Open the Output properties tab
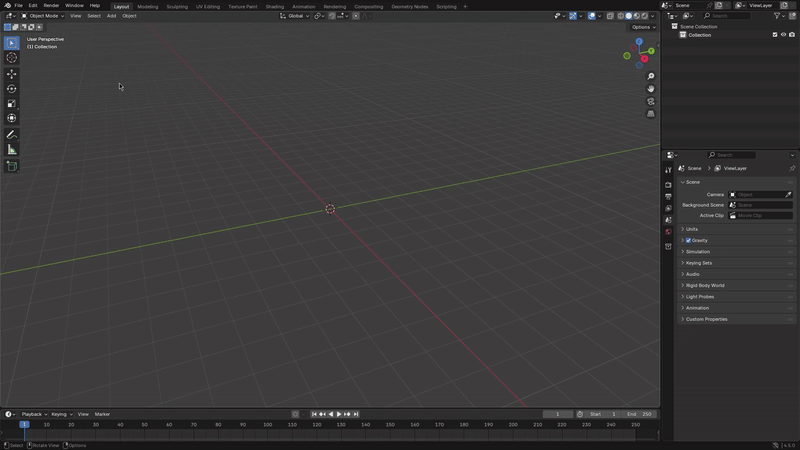800x450 pixels. click(668, 196)
